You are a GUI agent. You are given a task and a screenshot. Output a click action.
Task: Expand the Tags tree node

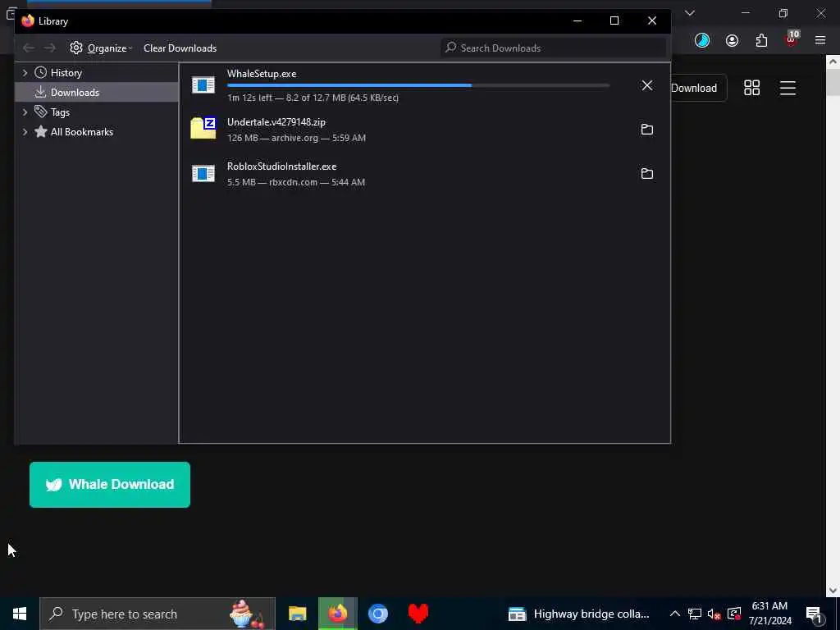pos(25,112)
